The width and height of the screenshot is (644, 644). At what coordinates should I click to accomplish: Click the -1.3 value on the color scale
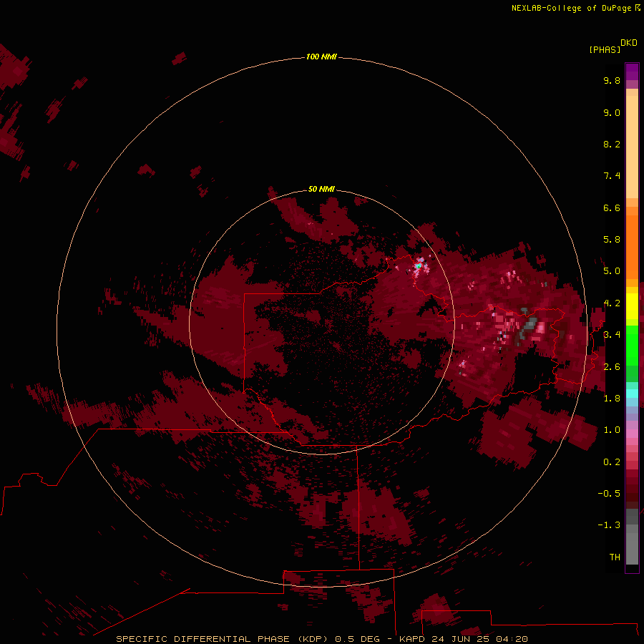(609, 525)
